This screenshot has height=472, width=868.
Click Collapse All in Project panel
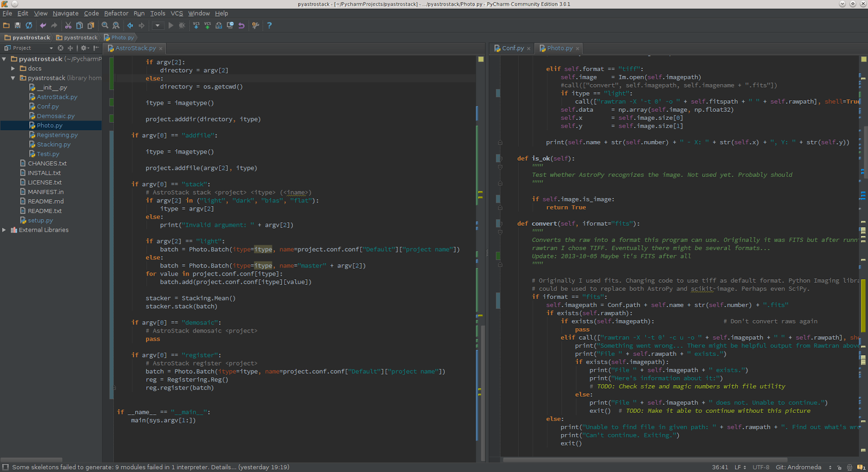[x=70, y=48]
